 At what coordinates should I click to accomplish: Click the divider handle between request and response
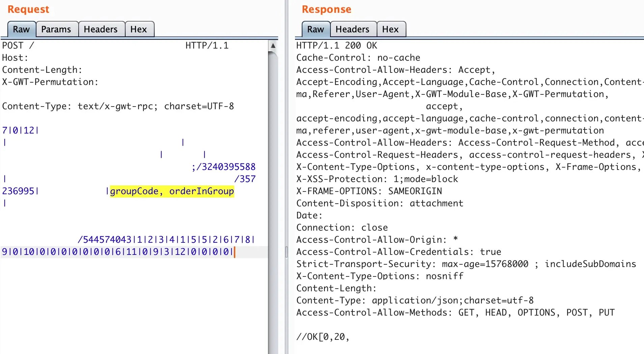287,252
